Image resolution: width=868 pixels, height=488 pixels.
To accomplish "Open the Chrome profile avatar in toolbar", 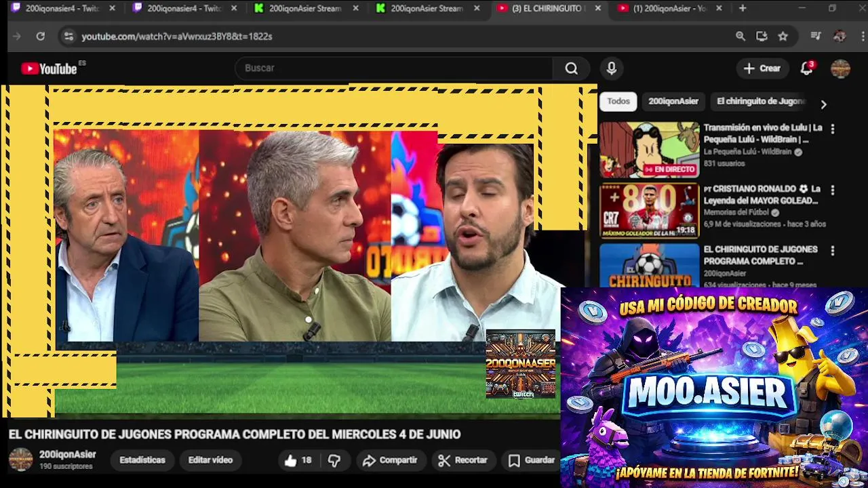I will [840, 37].
